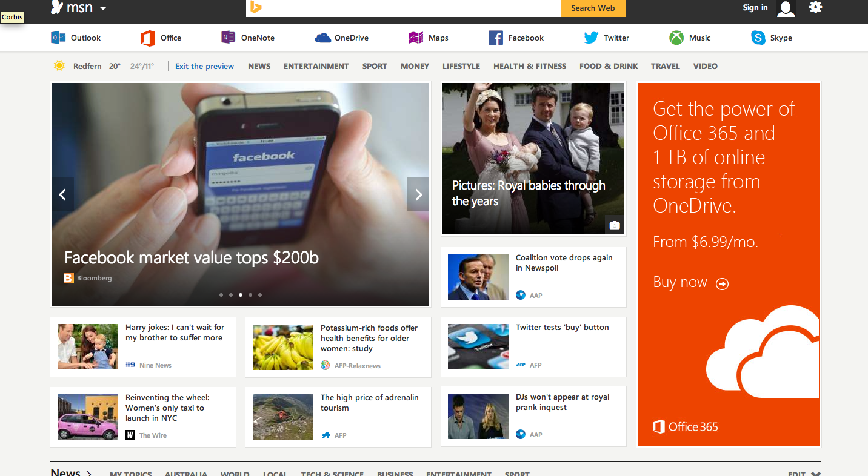Click Buy now in Office 365 ad
This screenshot has width=868, height=476.
pyautogui.click(x=690, y=283)
